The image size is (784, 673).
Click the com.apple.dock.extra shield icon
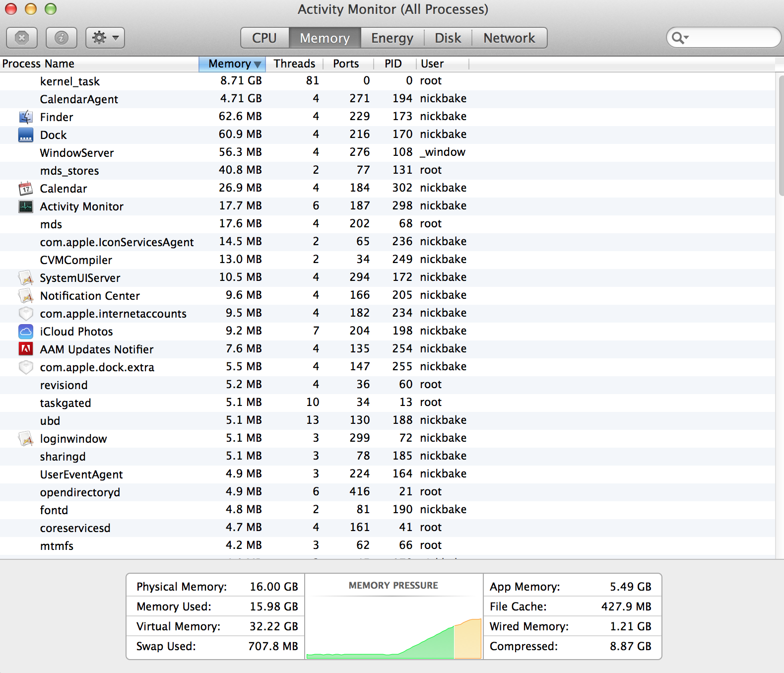coord(26,367)
